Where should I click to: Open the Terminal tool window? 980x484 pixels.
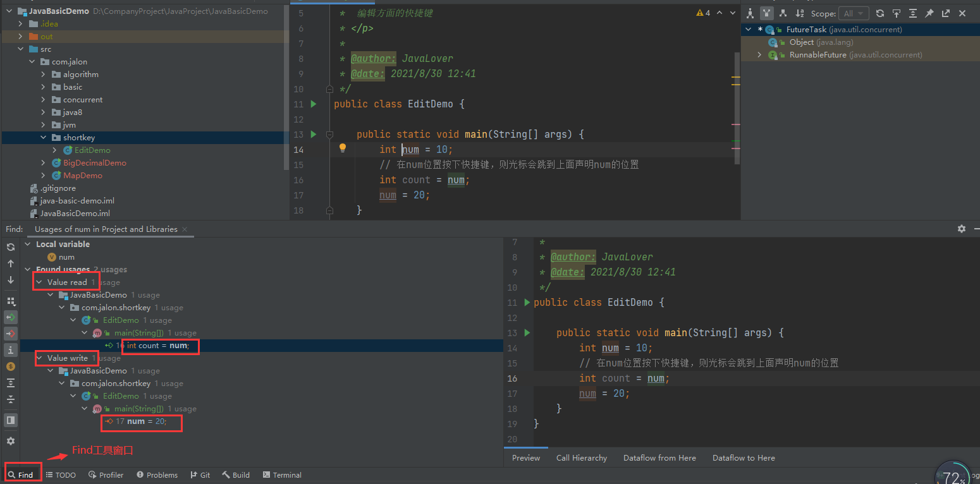[282, 475]
